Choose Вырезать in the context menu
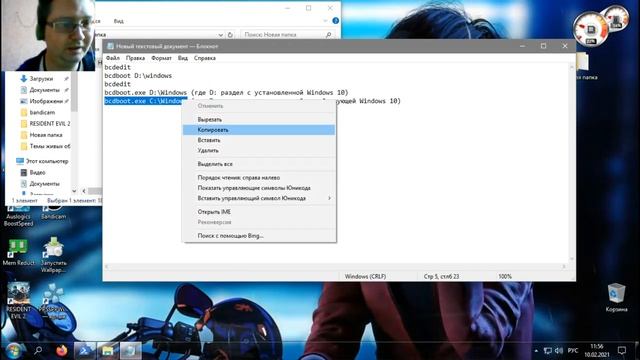This screenshot has width=640, height=360. coord(259,120)
